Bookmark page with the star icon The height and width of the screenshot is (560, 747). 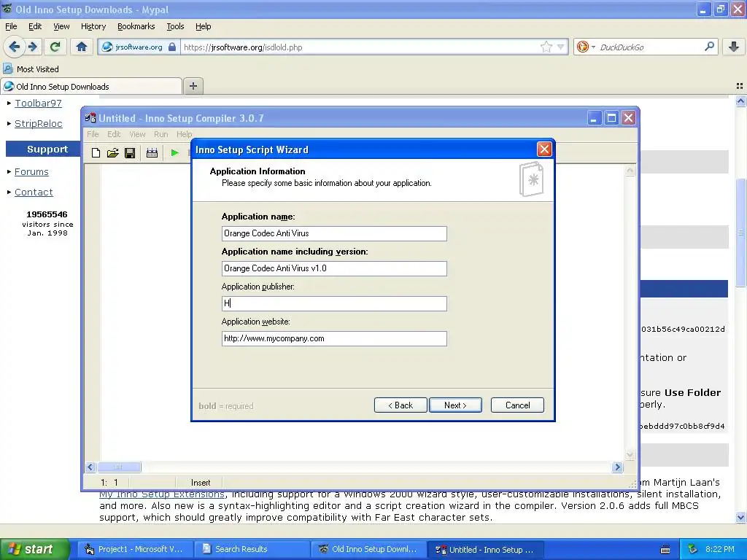(x=546, y=47)
